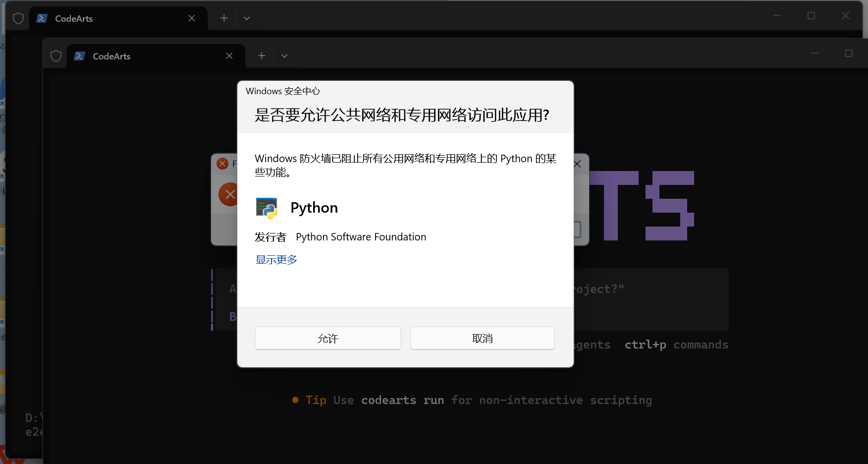Click the shield icon in front terminal window
The width and height of the screenshot is (868, 464).
click(x=56, y=56)
